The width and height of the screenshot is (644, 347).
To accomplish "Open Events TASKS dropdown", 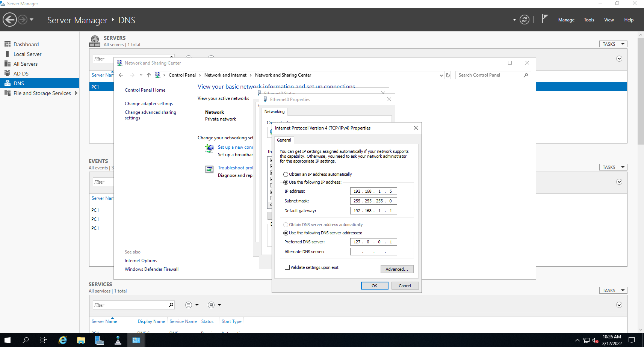I will [613, 167].
